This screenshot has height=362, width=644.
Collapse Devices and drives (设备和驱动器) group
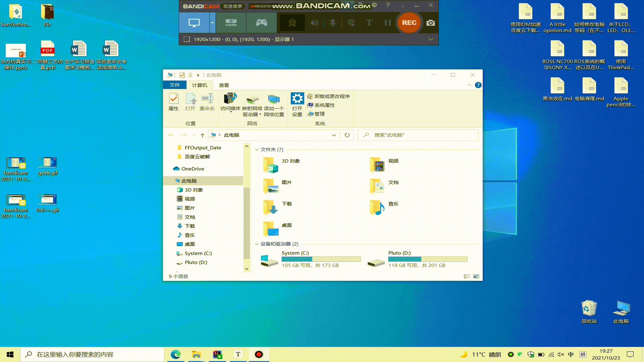(x=257, y=244)
